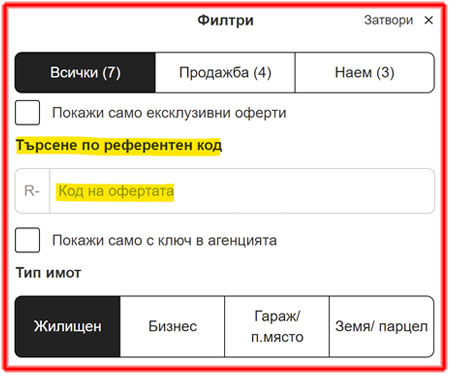Image resolution: width=450 pixels, height=376 pixels.
Task: Select the Жилищен property type
Action: pyautogui.click(x=68, y=326)
